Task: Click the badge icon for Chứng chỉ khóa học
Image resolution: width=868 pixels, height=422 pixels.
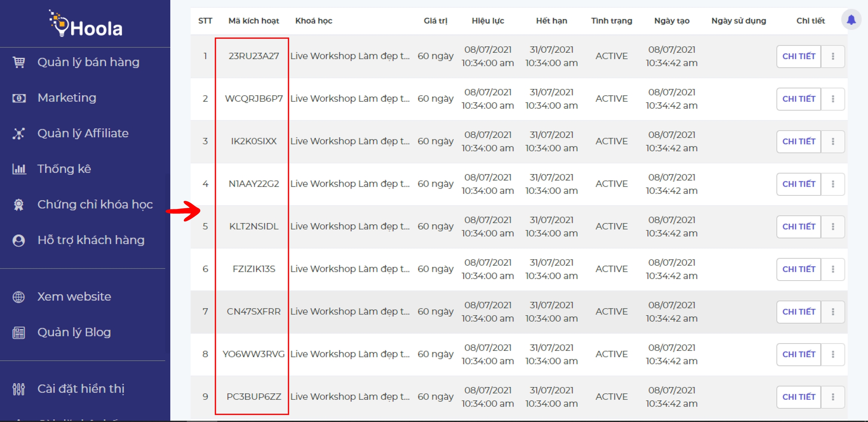Action: [x=19, y=204]
